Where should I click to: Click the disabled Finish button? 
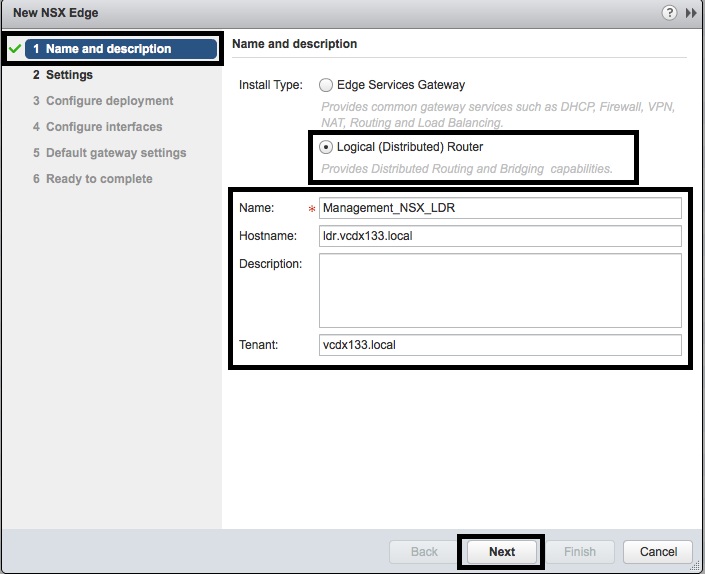[579, 551]
